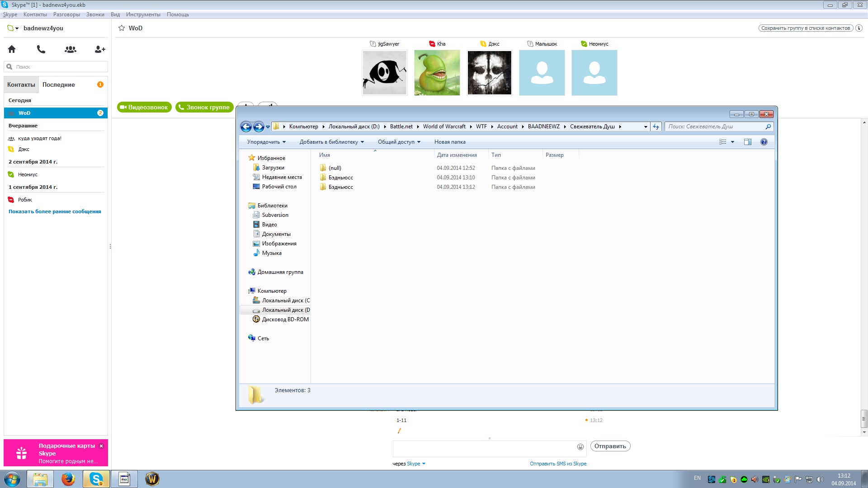The width and height of the screenshot is (868, 488).
Task: Click the volume speaker tray icon
Action: click(x=820, y=479)
